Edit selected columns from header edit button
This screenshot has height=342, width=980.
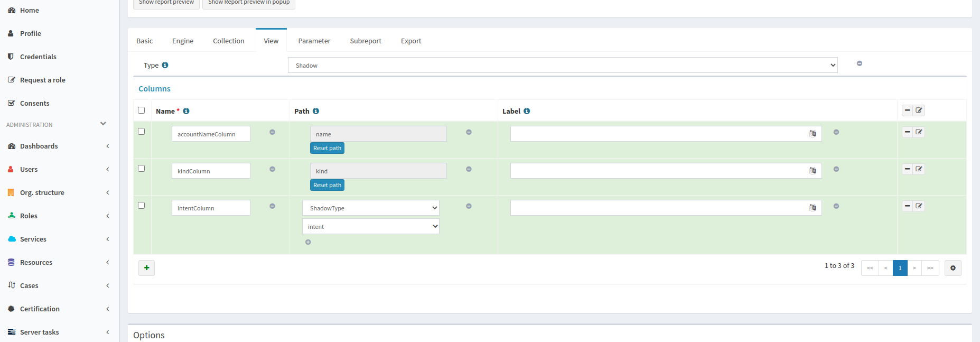919,110
